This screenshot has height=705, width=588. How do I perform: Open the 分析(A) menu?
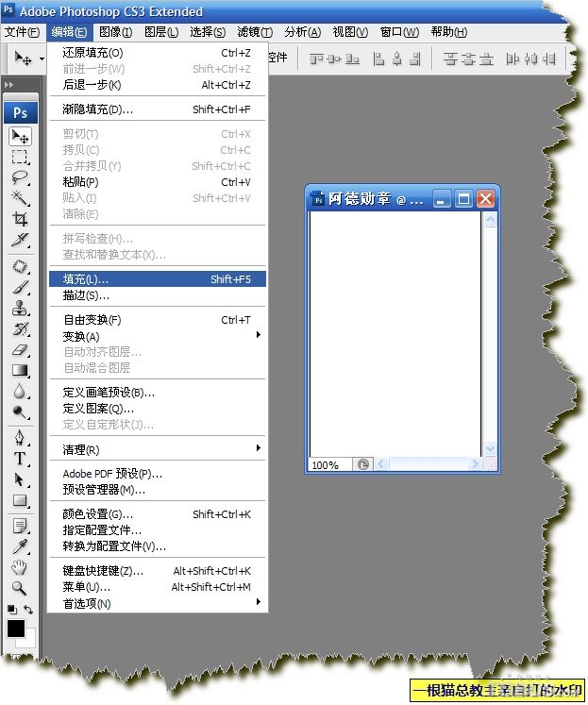(303, 32)
